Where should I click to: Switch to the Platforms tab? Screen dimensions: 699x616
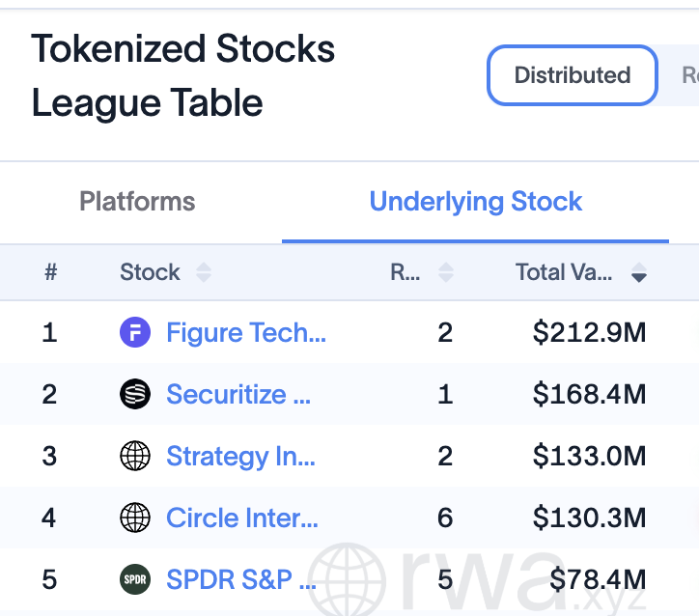[137, 202]
